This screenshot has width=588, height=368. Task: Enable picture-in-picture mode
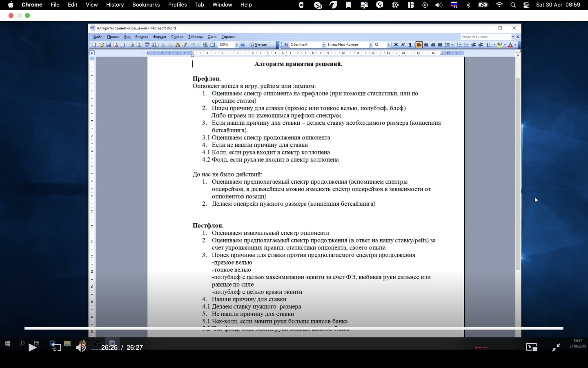532,348
